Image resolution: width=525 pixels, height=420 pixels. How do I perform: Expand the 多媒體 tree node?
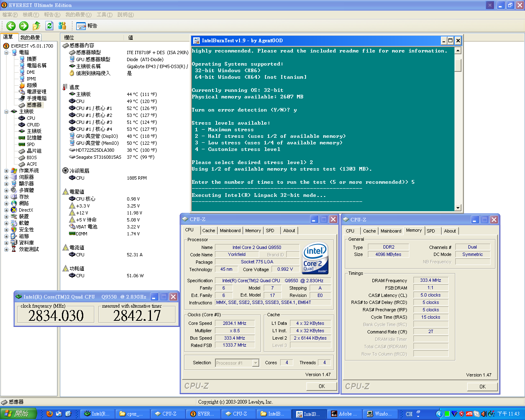click(6, 190)
